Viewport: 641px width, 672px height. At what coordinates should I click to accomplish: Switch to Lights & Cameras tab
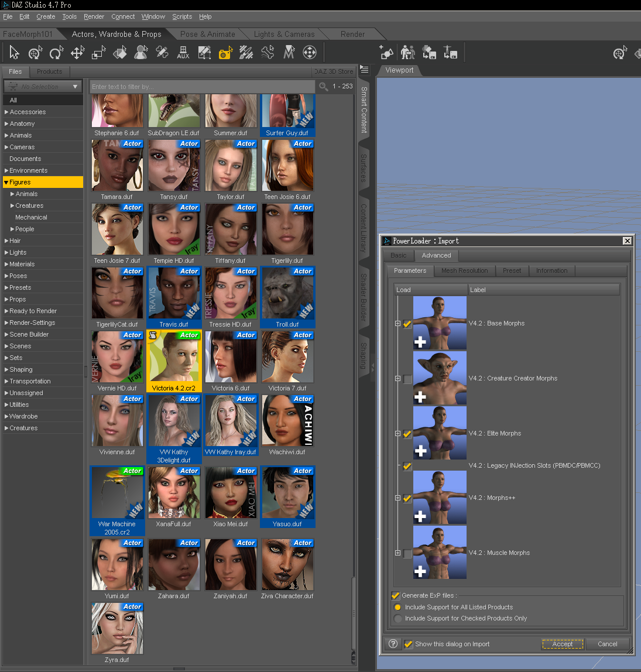coord(284,34)
